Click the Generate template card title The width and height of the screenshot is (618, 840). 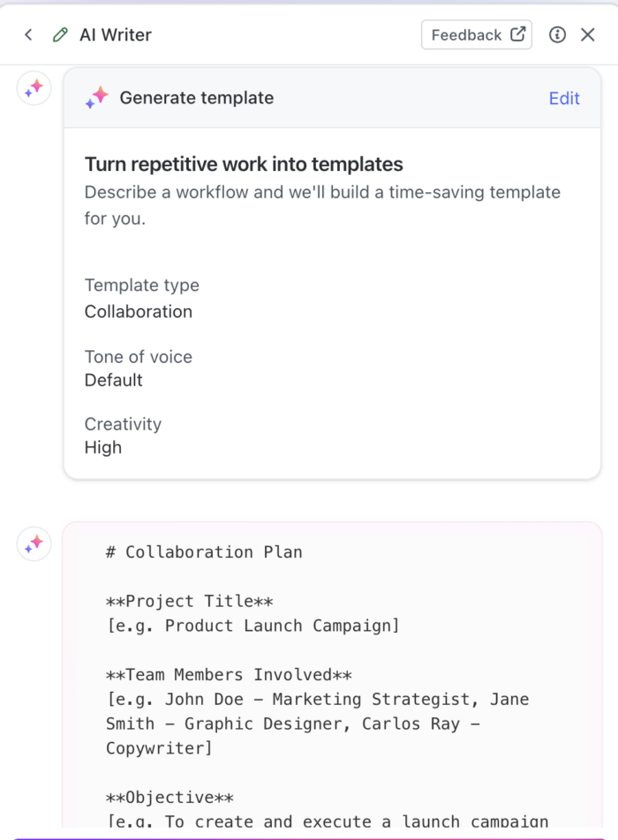pyautogui.click(x=196, y=98)
